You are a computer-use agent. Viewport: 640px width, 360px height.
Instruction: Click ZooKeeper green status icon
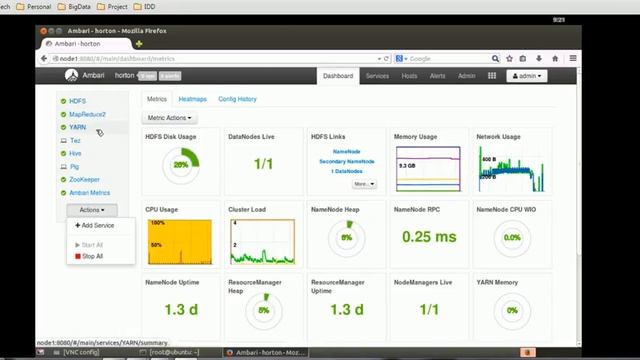(x=63, y=180)
